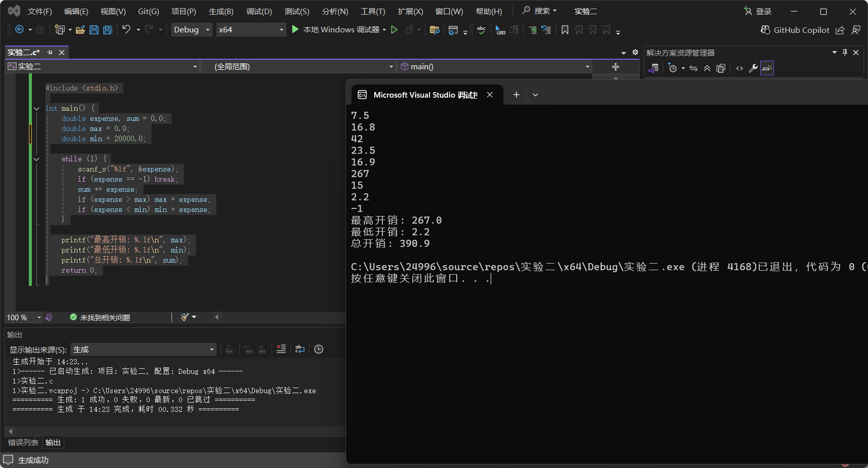Open the 100 % zoom level dropdown
The height and width of the screenshot is (468, 868).
pos(24,317)
